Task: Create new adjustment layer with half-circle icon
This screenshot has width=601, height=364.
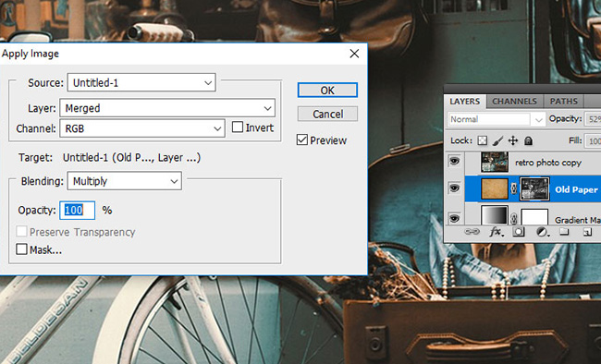Action: point(542,232)
